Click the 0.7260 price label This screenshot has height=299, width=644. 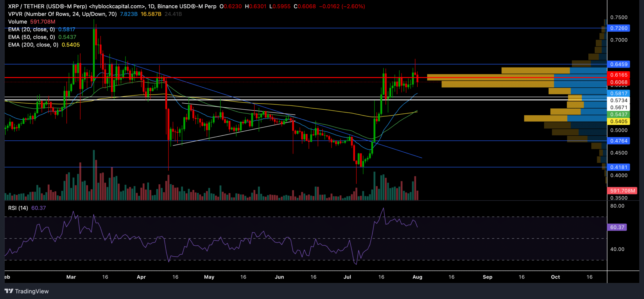(x=619, y=28)
